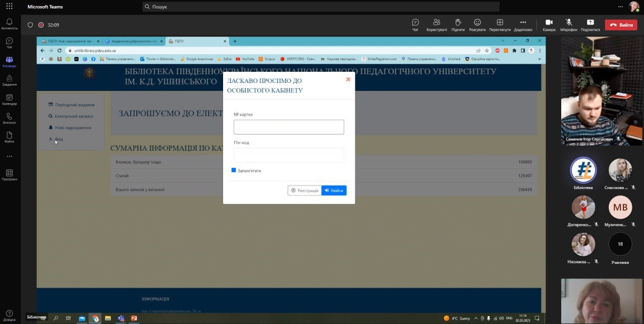Open YouTube bookmark in bookmarks bar
644x324 pixels.
(x=245, y=59)
